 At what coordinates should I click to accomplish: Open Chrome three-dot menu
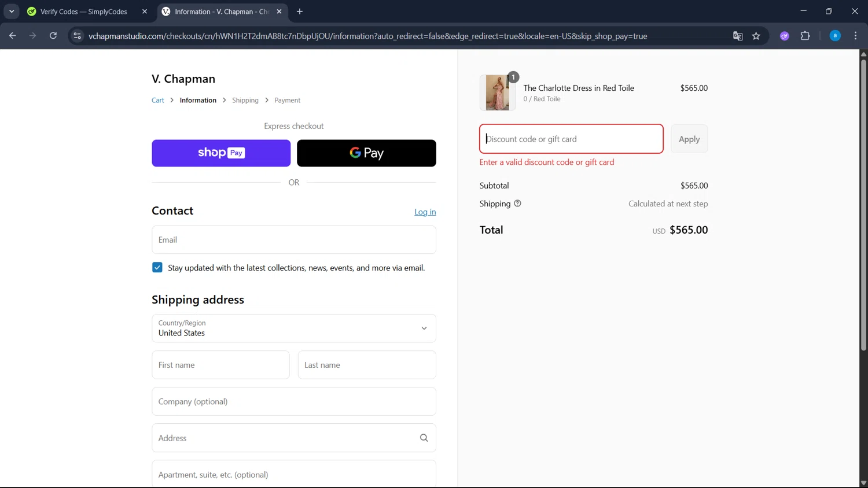[x=855, y=36]
